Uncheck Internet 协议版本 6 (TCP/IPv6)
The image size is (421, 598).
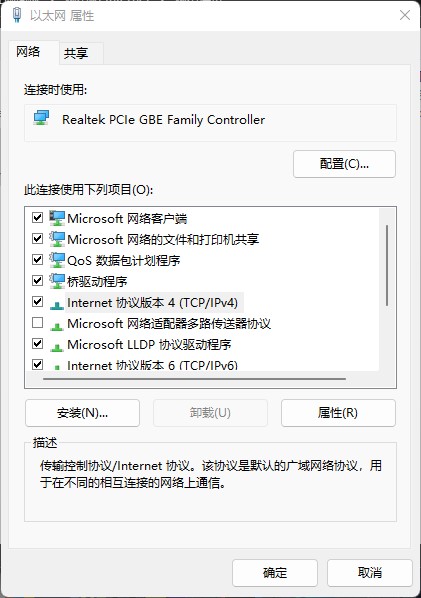click(37, 364)
